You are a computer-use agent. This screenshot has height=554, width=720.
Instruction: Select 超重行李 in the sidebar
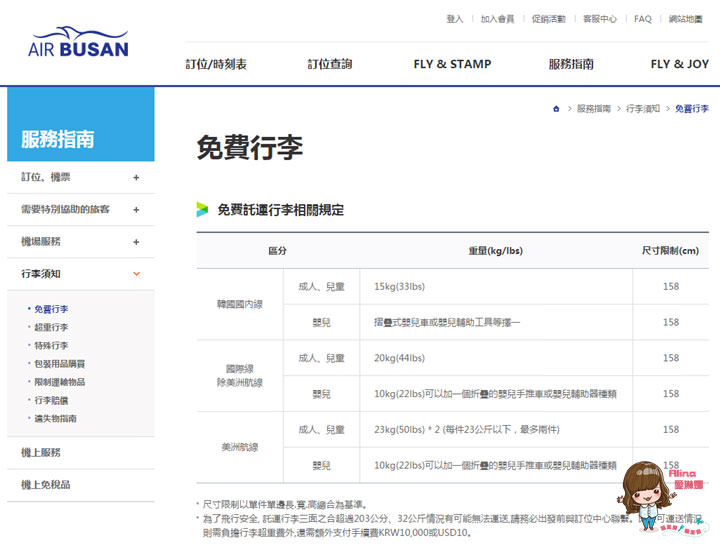tap(51, 328)
